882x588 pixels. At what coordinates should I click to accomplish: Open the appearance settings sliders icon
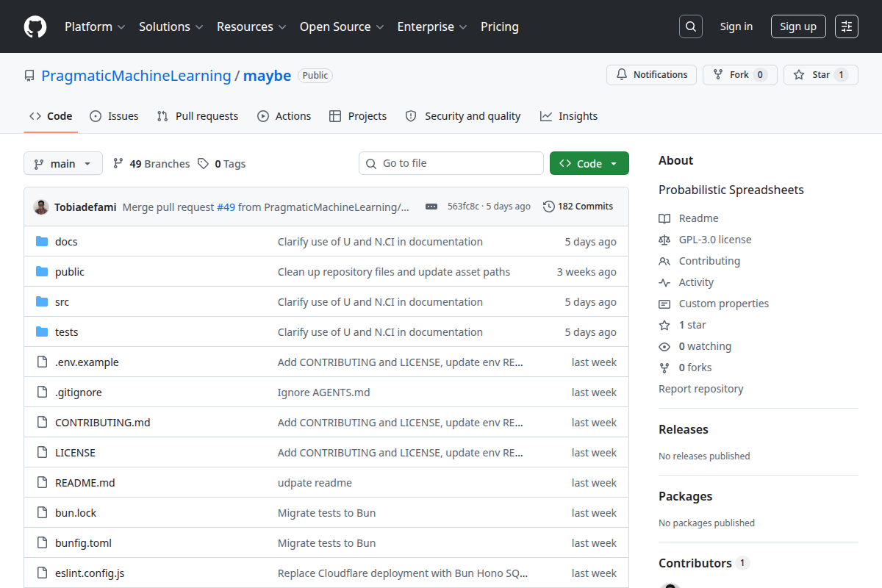pyautogui.click(x=847, y=26)
